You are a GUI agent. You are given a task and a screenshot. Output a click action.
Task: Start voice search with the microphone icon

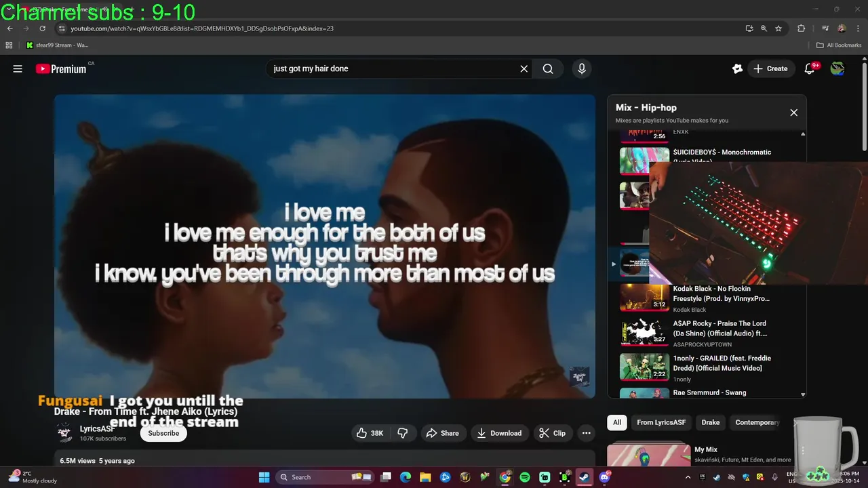[x=581, y=68]
